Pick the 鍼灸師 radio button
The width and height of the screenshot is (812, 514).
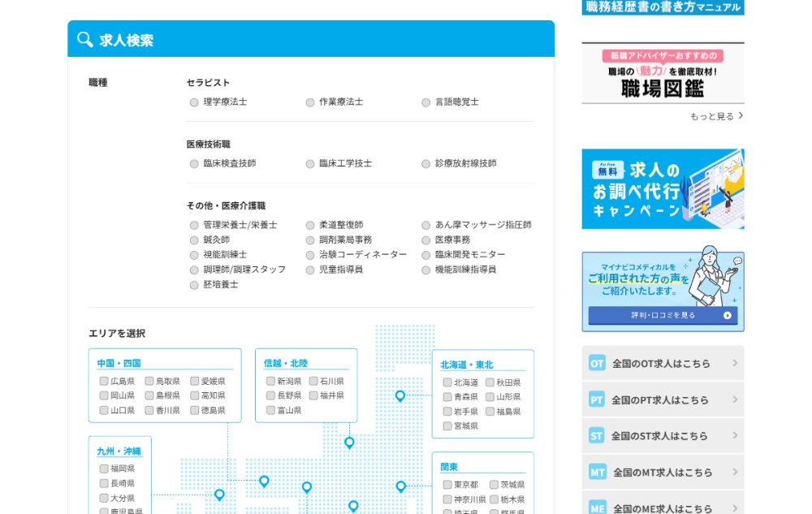tap(194, 240)
